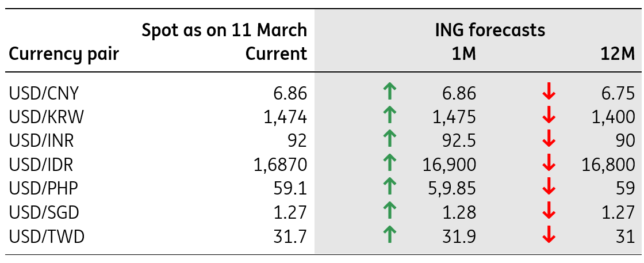The image size is (644, 263).
Task: Click the green up arrow for USD/KRW
Action: [389, 116]
